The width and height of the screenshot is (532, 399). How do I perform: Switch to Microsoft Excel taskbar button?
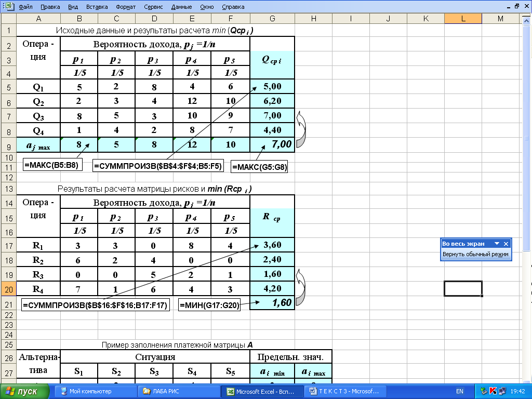click(262, 391)
